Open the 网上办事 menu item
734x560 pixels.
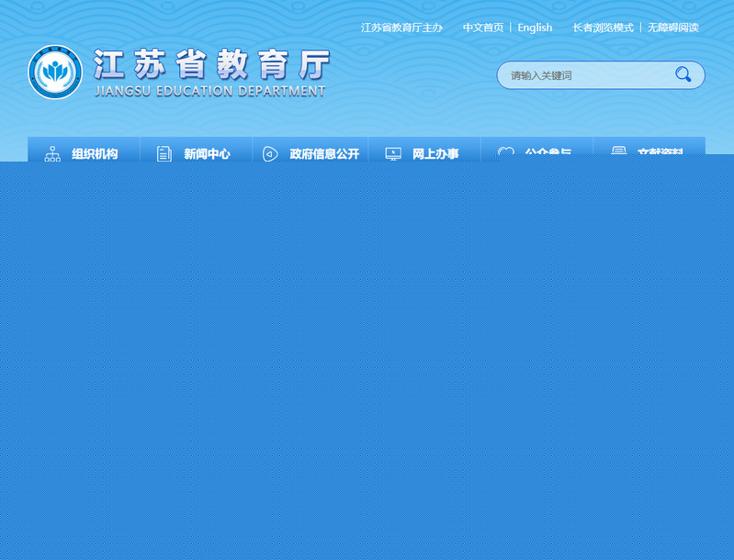pyautogui.click(x=435, y=153)
